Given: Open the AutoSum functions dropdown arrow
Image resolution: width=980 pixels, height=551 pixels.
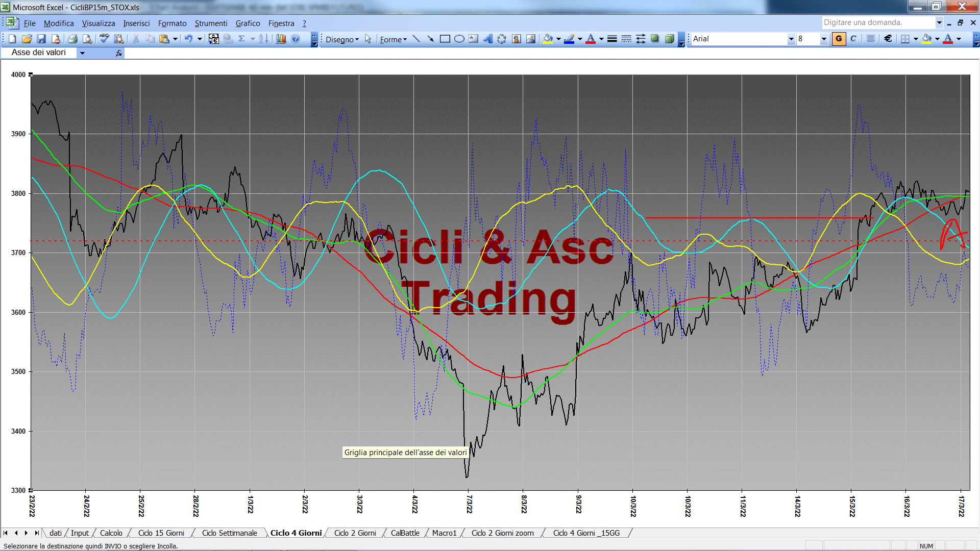Looking at the screenshot, I should pyautogui.click(x=253, y=39).
